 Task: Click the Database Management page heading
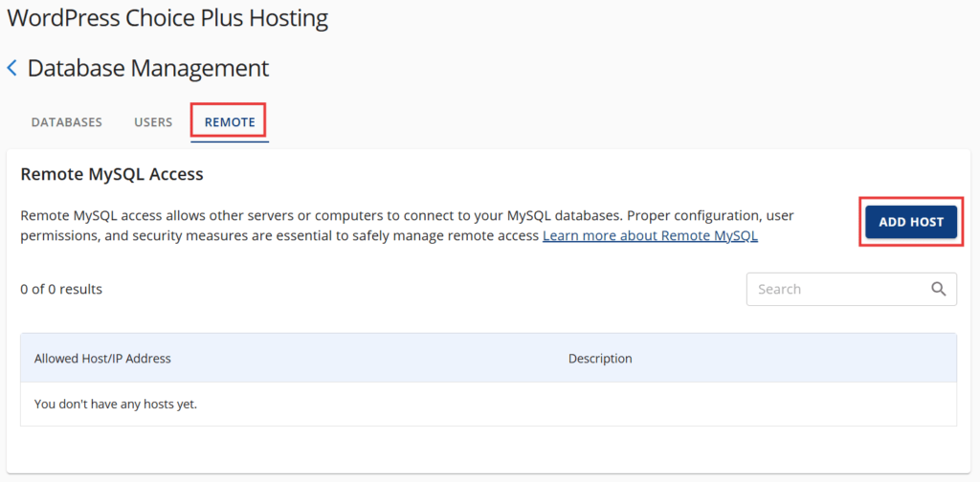click(x=147, y=69)
